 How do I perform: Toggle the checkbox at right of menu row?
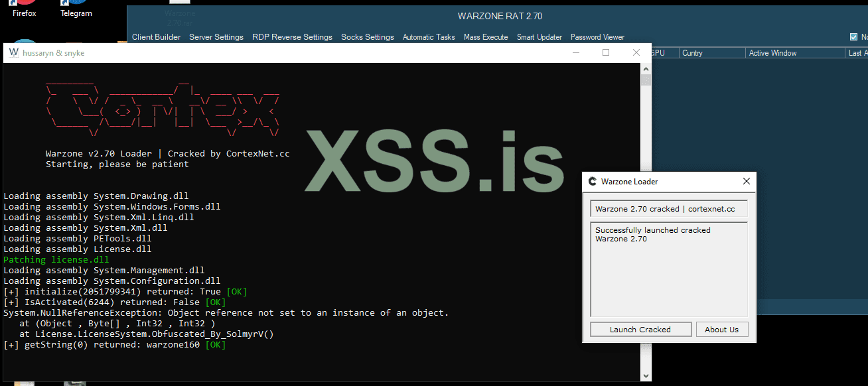pyautogui.click(x=854, y=37)
